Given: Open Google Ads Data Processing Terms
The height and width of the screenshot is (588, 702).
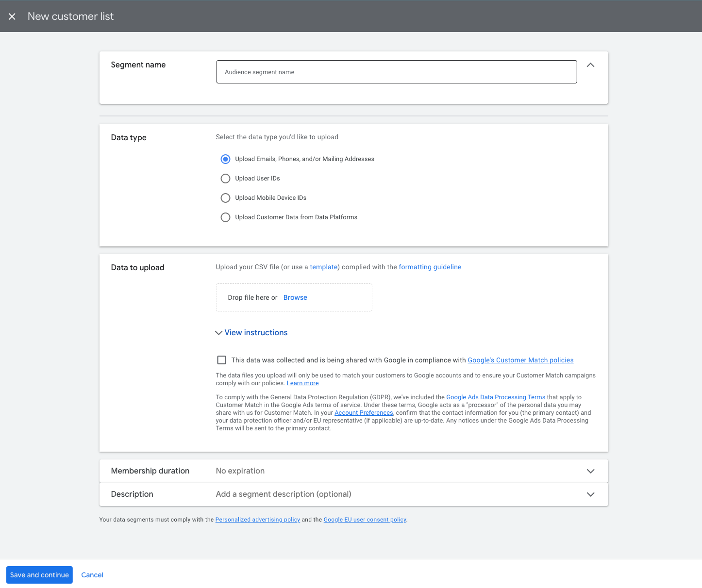Looking at the screenshot, I should pyautogui.click(x=495, y=397).
